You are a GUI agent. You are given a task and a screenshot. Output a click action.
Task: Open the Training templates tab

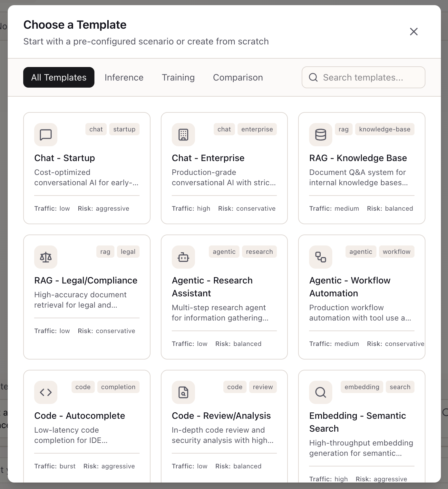(178, 77)
